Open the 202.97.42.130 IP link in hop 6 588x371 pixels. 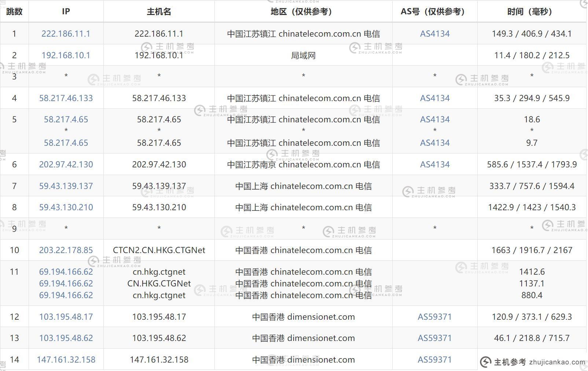pos(66,164)
